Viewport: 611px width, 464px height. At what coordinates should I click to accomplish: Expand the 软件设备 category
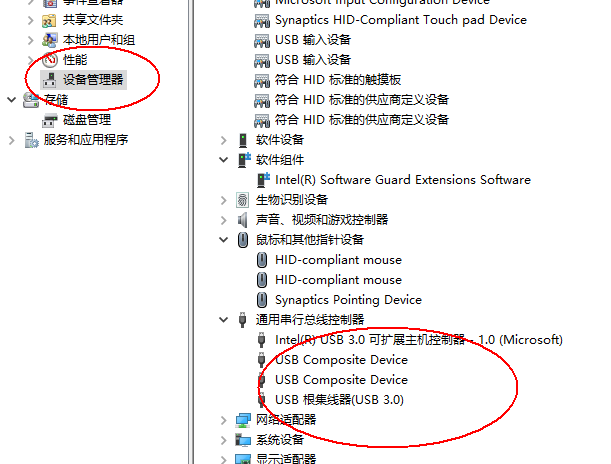point(223,140)
